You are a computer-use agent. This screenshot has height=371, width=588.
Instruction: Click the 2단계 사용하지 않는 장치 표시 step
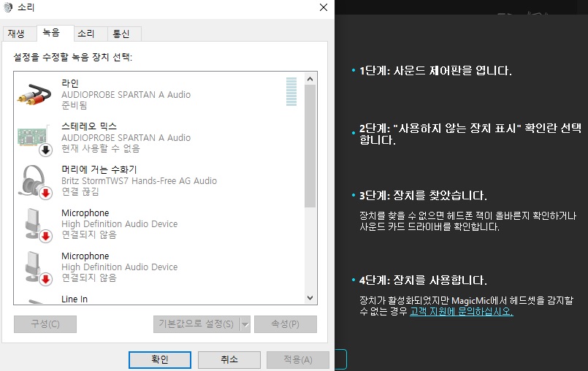(470, 134)
